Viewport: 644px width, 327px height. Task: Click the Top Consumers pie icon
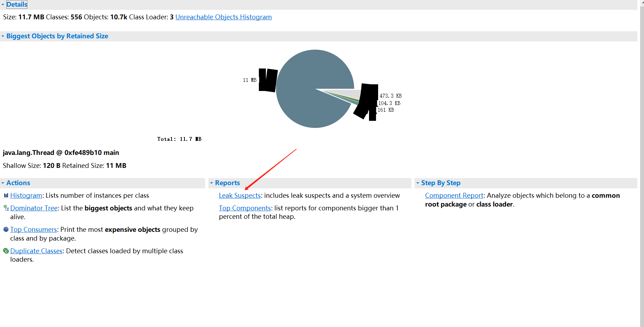coord(6,229)
